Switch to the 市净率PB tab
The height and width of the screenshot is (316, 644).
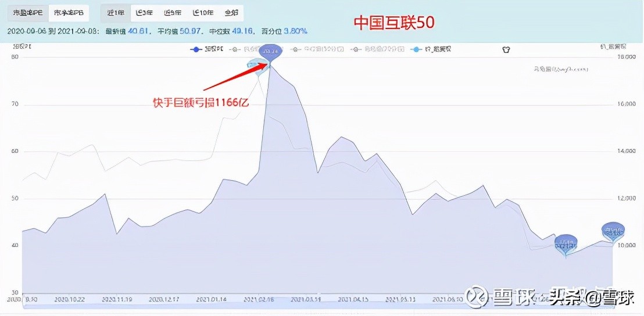click(x=69, y=13)
